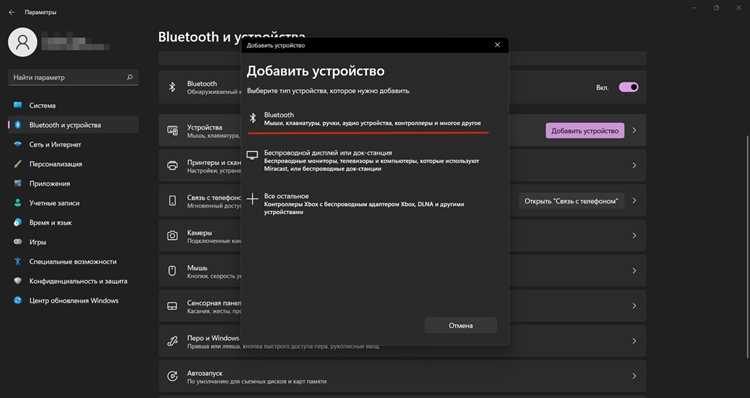Turn off the Bluetooth Вкл switch
This screenshot has height=398, width=750.
[629, 88]
